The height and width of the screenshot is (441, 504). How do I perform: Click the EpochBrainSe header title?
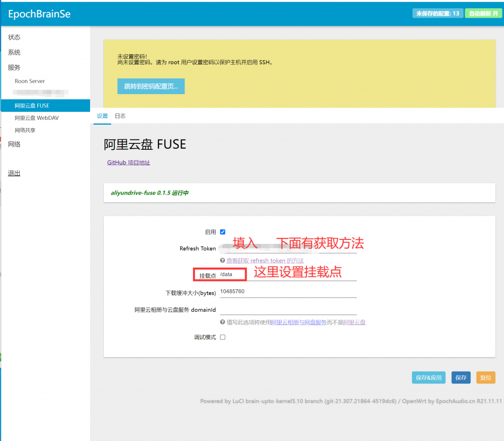pos(39,14)
